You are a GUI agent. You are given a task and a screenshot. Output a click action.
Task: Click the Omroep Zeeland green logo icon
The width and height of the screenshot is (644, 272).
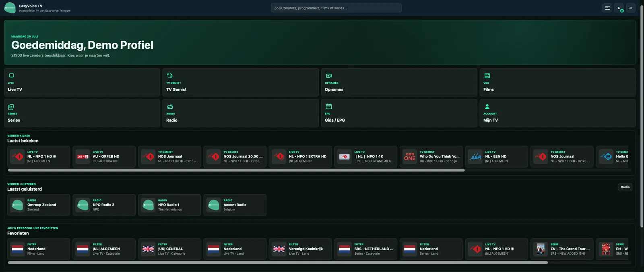pyautogui.click(x=17, y=205)
